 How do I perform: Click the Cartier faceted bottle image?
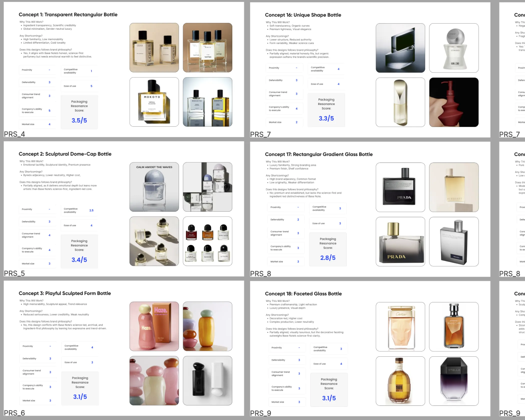coord(400,327)
